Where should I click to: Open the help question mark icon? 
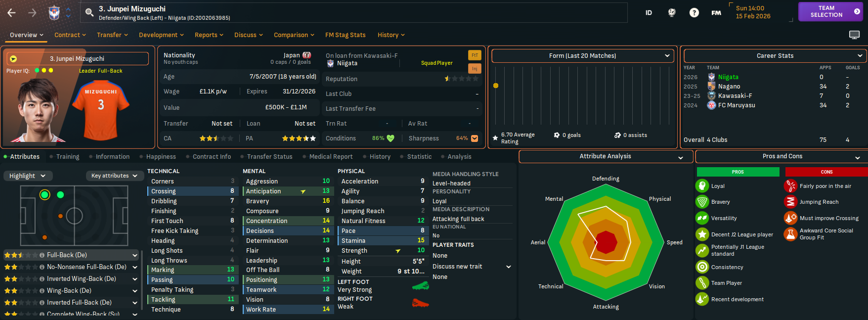(x=694, y=13)
